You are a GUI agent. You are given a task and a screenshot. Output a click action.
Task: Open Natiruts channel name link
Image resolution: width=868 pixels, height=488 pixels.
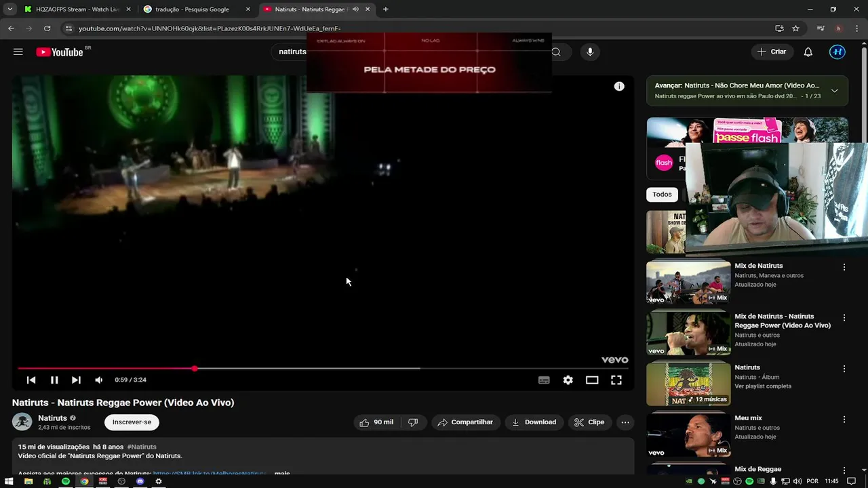(52, 418)
